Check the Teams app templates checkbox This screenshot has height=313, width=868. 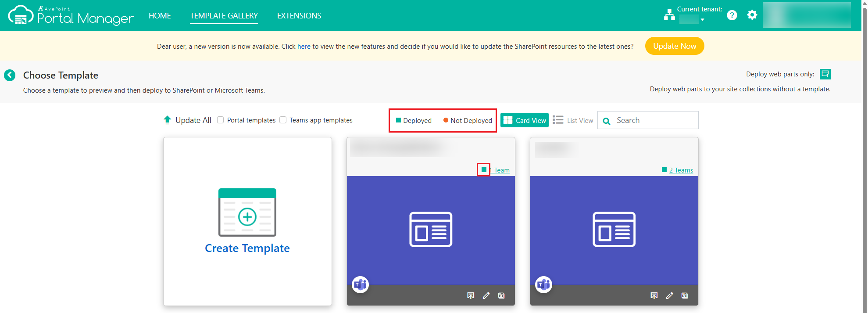283,120
